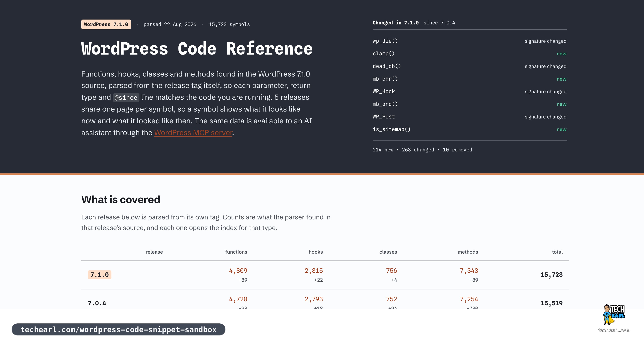Select the 7.0.4 total 15,519

(552, 303)
